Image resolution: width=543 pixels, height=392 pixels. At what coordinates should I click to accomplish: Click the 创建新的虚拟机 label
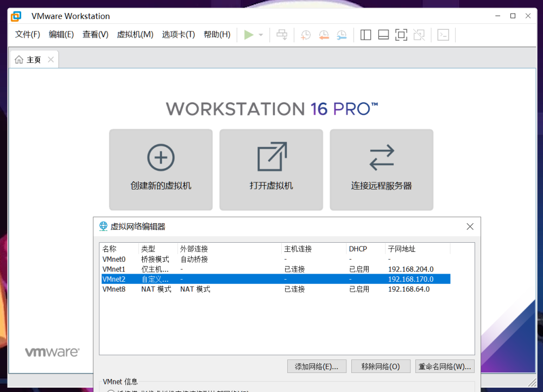click(x=161, y=186)
